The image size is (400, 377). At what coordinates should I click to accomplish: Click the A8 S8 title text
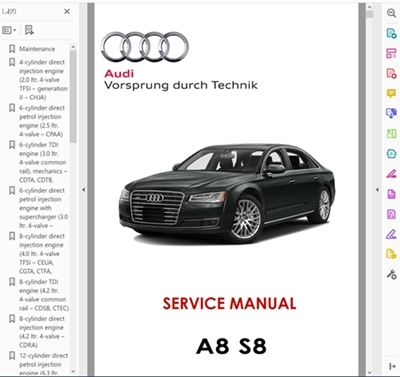pyautogui.click(x=231, y=346)
